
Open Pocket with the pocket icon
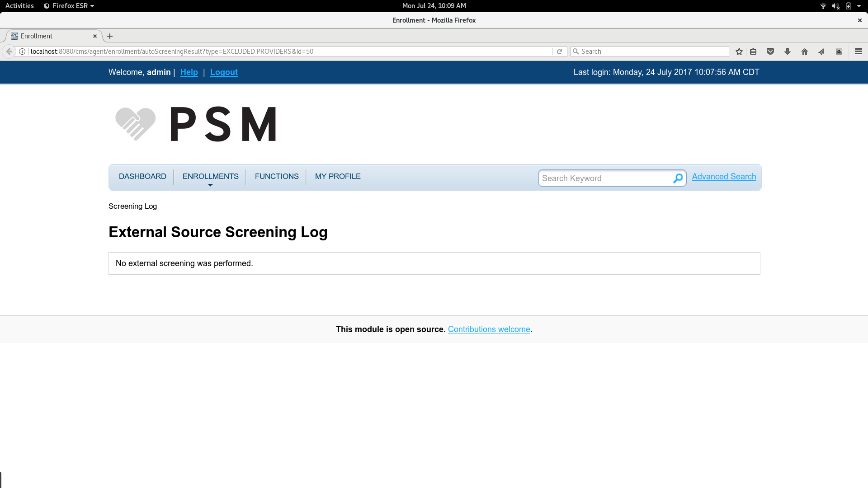point(770,51)
